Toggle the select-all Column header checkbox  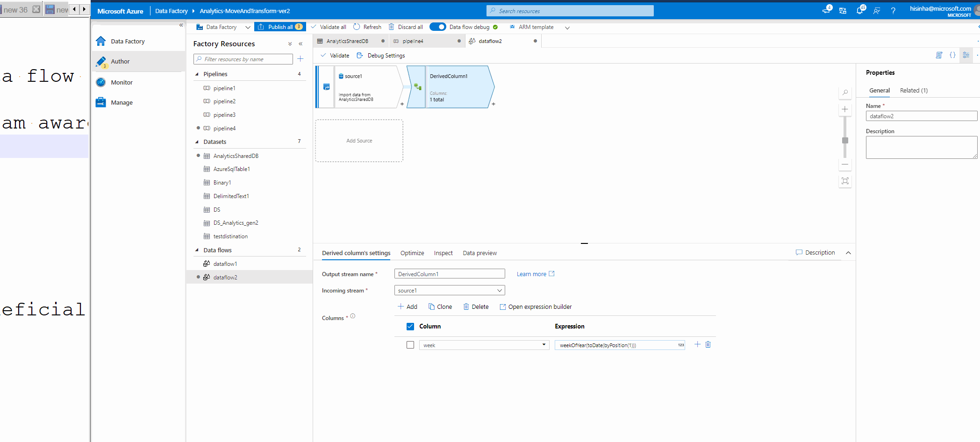pos(410,327)
